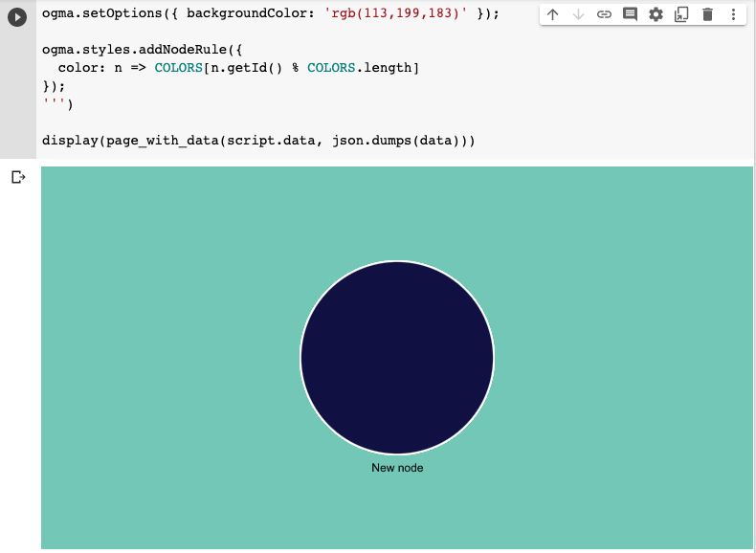
Task: Select the dark blue graph node
Action: pos(397,358)
